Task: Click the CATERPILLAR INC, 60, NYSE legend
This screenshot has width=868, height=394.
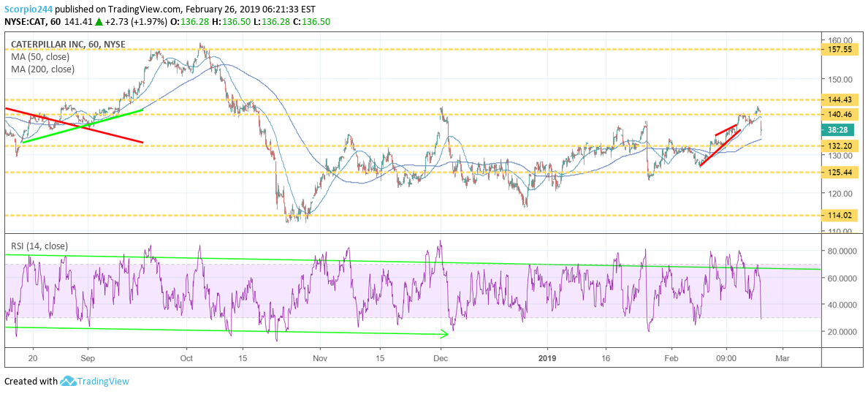Action: tap(69, 45)
